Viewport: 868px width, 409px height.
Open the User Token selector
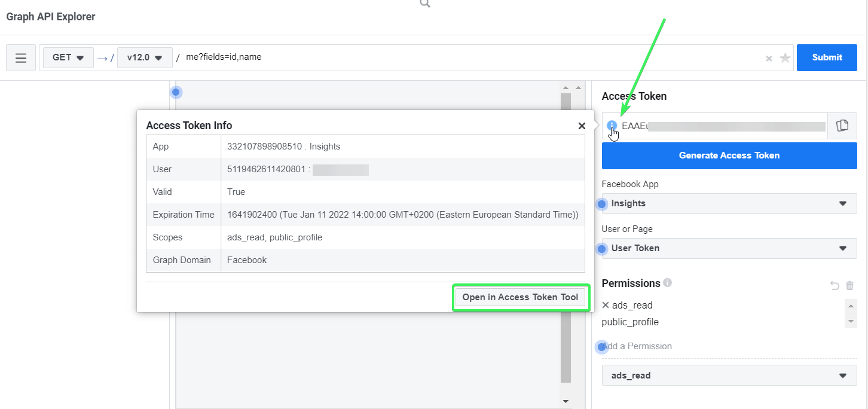[728, 248]
